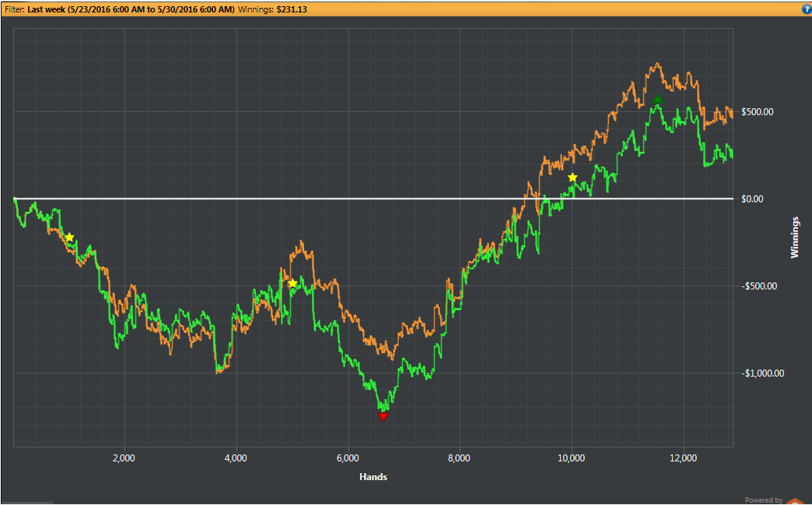Select the yellow star marker before 2,000 hands
This screenshot has width=812, height=505.
tap(69, 237)
